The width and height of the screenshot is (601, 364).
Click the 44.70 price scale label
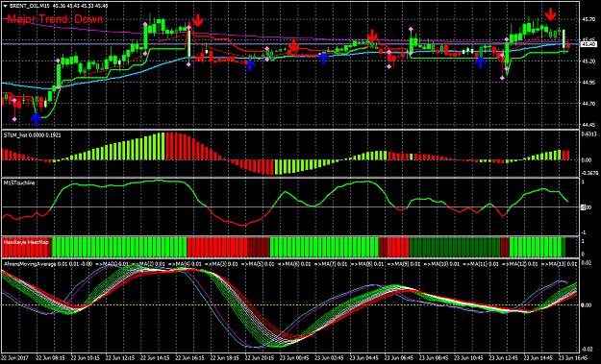tap(588, 104)
